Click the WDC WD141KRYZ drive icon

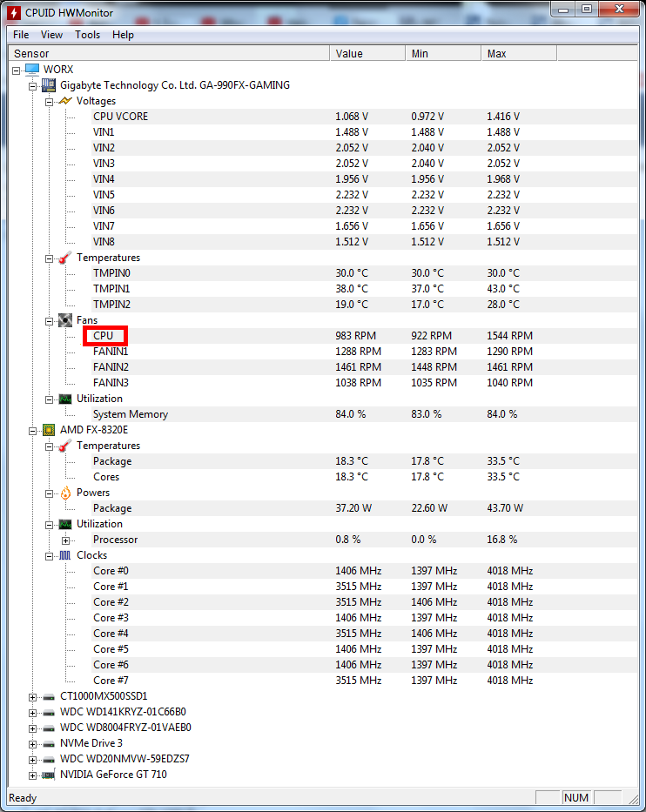pos(49,713)
